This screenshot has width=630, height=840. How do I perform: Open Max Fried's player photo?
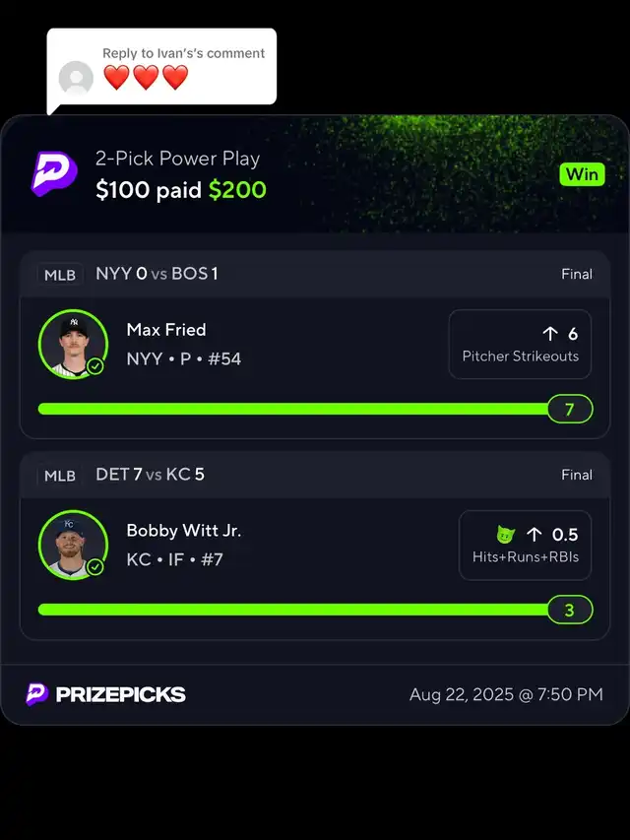[72, 344]
